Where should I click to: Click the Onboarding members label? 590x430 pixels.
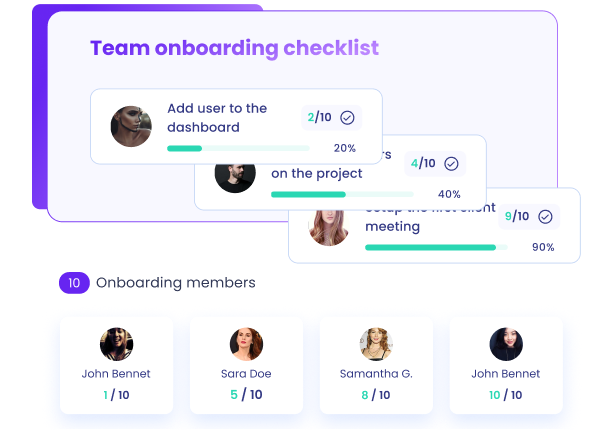[x=176, y=283]
